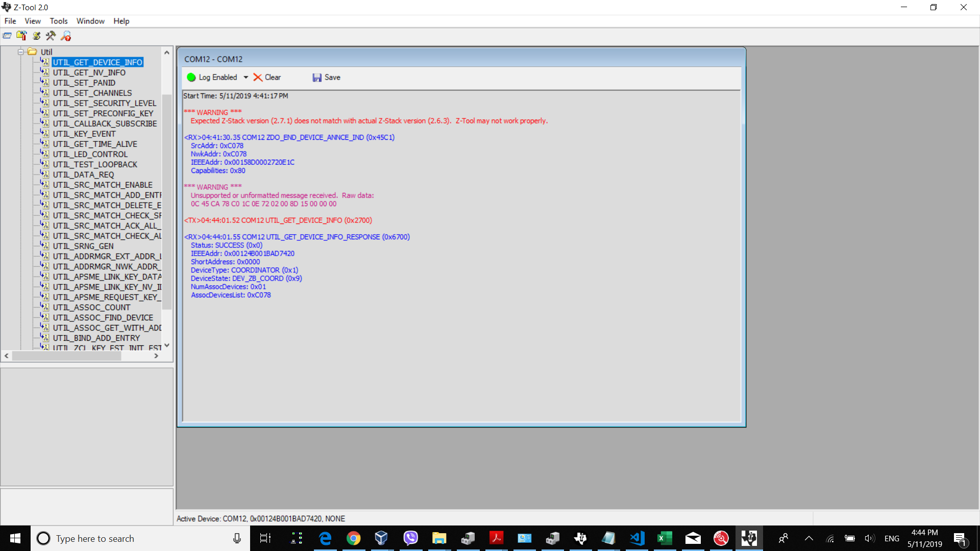The height and width of the screenshot is (551, 980).
Task: Click the Save log floppy disk icon
Action: pyautogui.click(x=317, y=77)
